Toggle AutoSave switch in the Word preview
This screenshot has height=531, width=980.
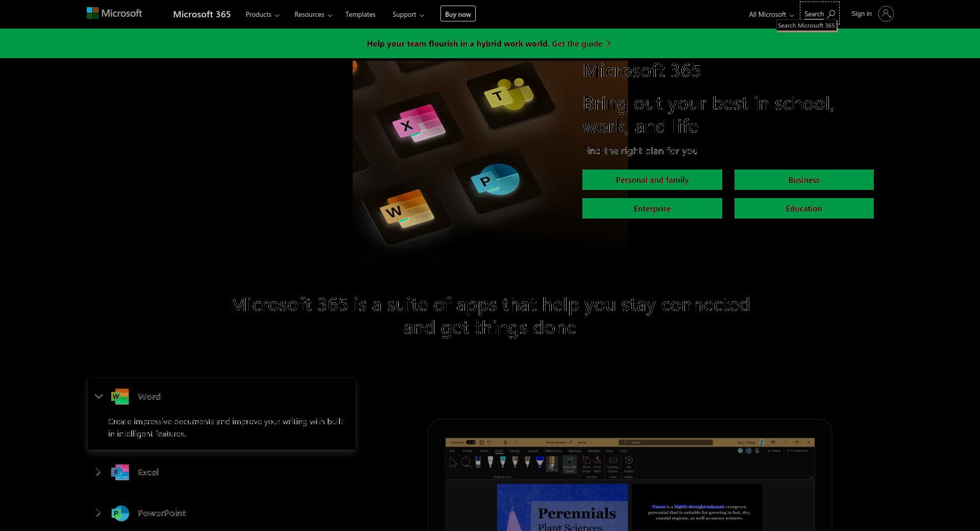(x=471, y=442)
